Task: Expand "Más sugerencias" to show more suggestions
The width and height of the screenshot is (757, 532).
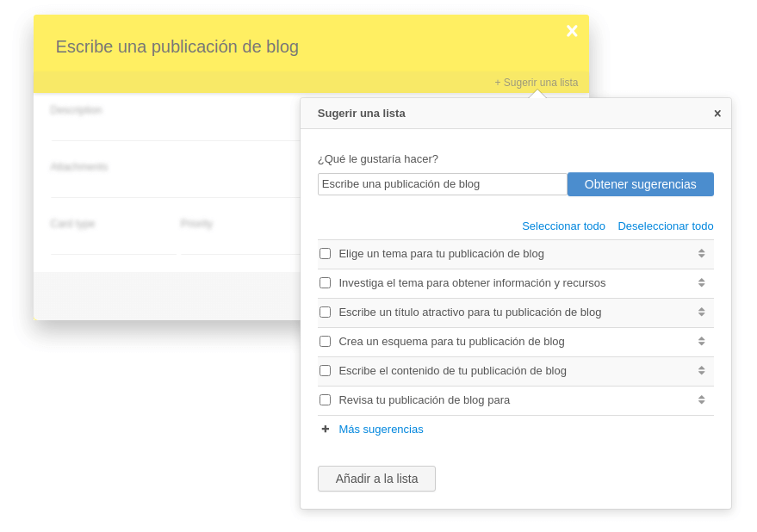Action: coord(382,429)
